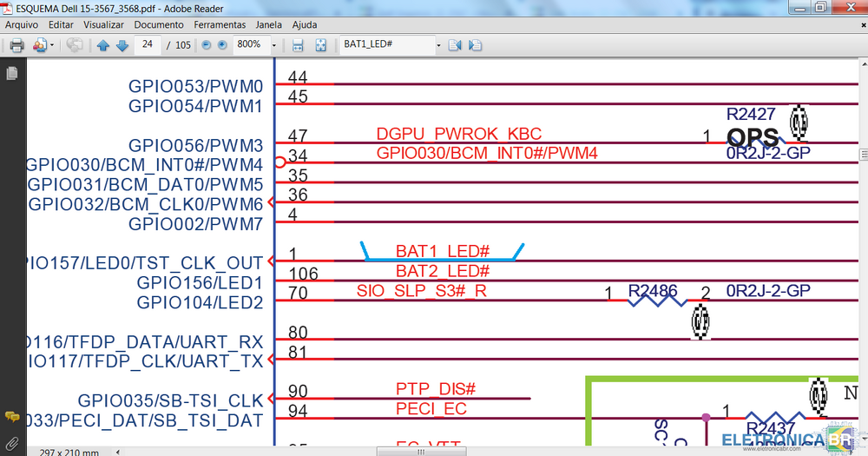Image resolution: width=868 pixels, height=456 pixels.
Task: Expand the find box options dropdown
Action: [439, 45]
